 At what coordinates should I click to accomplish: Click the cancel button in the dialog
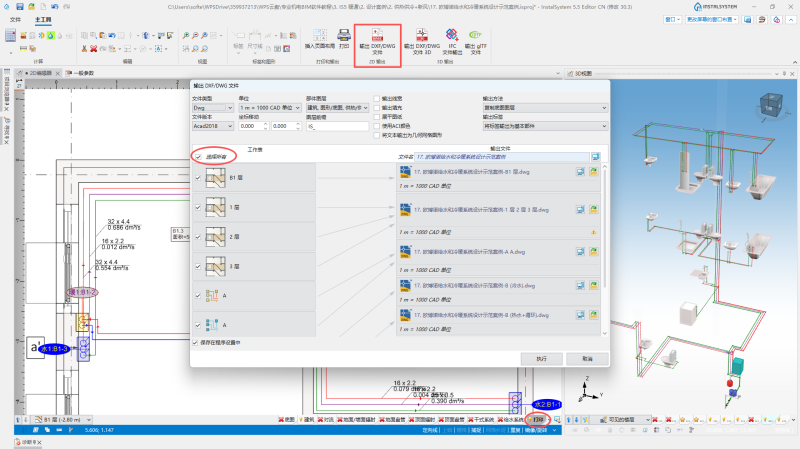pos(587,359)
